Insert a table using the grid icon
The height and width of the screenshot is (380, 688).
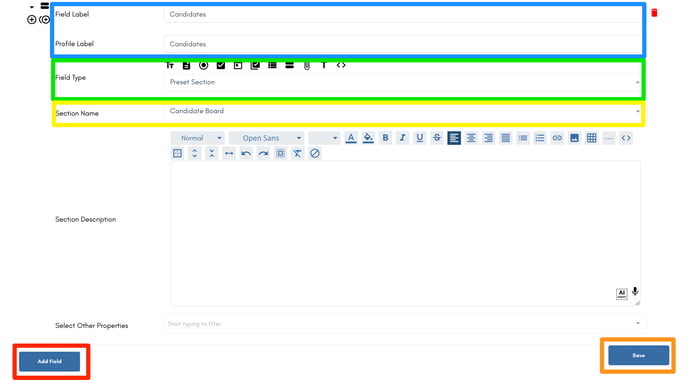pos(591,138)
